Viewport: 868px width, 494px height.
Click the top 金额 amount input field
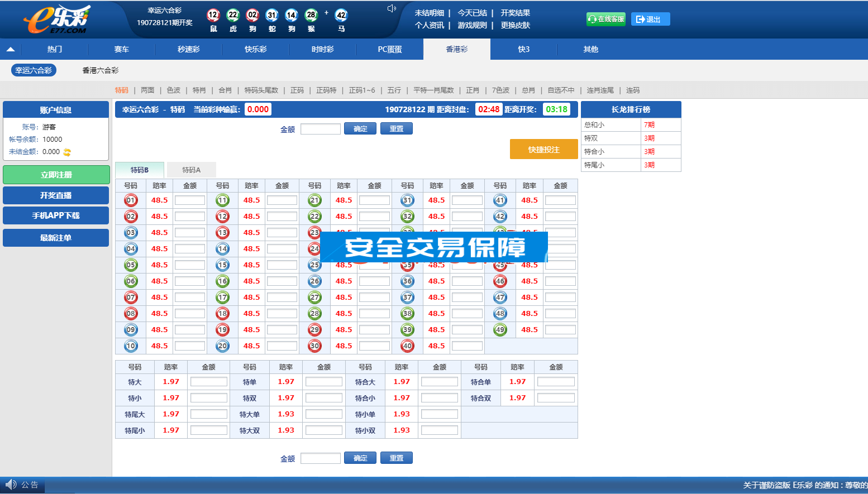coord(320,129)
